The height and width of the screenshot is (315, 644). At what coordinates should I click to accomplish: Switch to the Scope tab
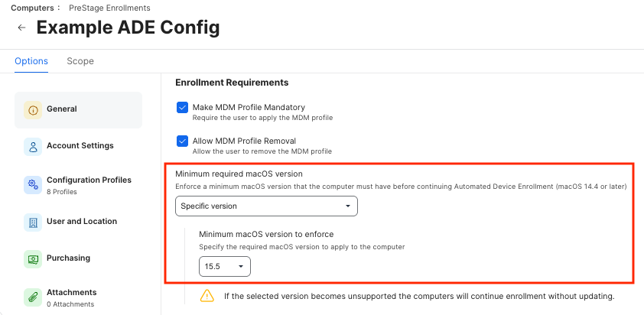pos(80,61)
